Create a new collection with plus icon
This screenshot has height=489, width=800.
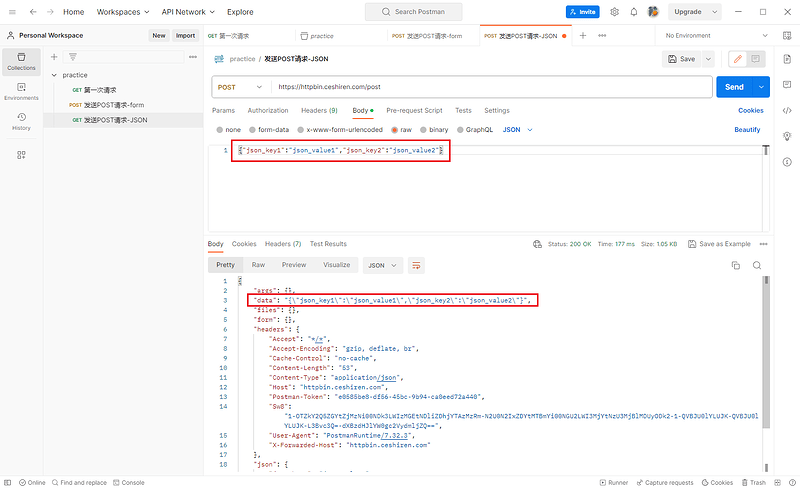(x=54, y=57)
